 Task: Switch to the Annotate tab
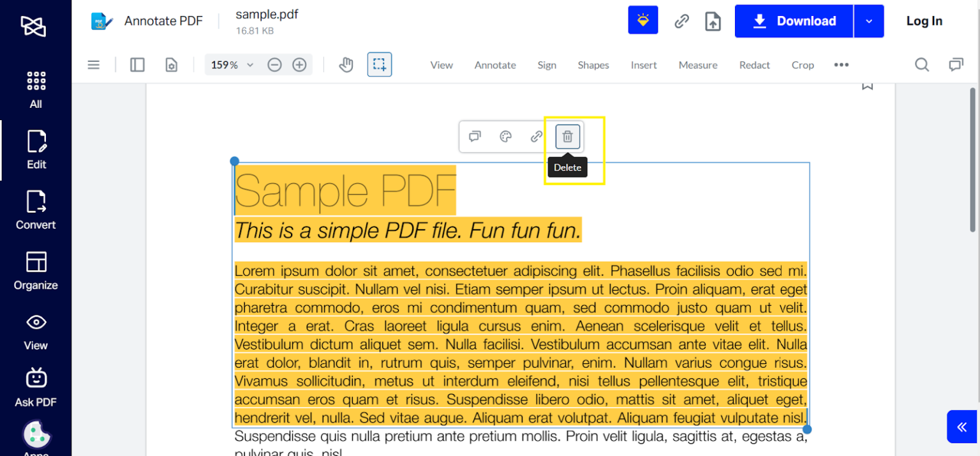click(495, 65)
